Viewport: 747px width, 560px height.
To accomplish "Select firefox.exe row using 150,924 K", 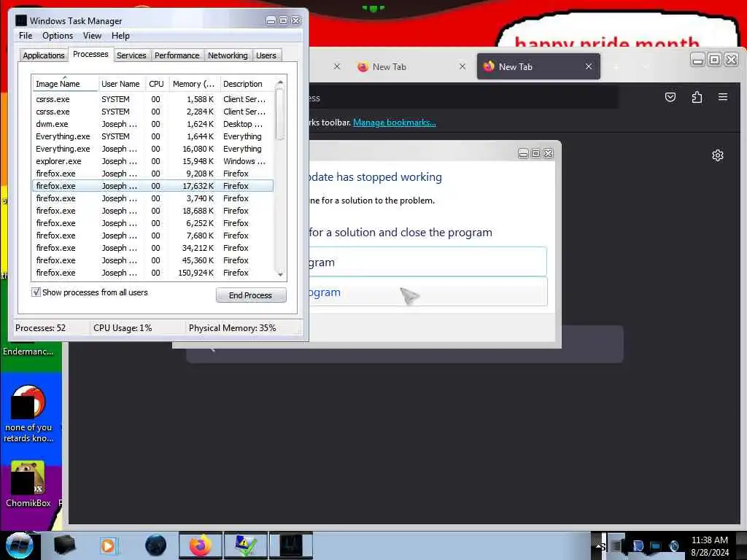I will 152,273.
